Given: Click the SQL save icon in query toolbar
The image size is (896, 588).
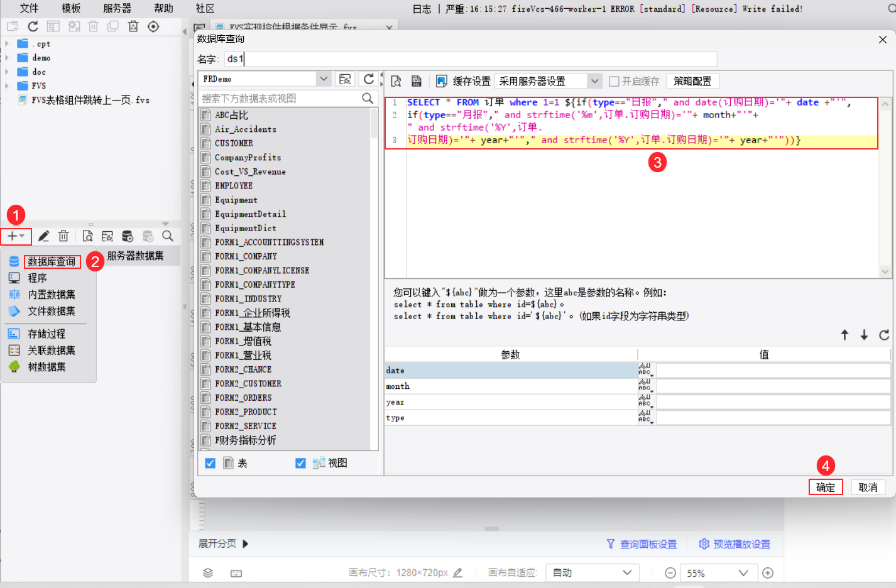Looking at the screenshot, I should [416, 81].
